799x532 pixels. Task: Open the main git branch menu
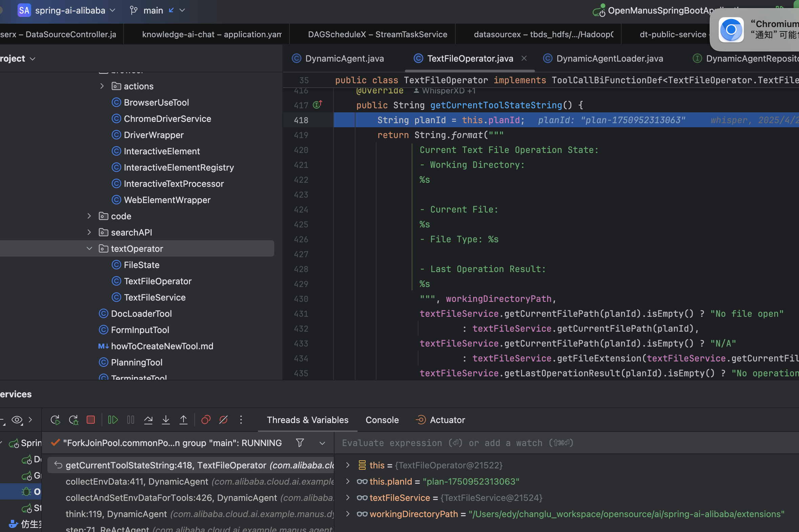tap(153, 10)
